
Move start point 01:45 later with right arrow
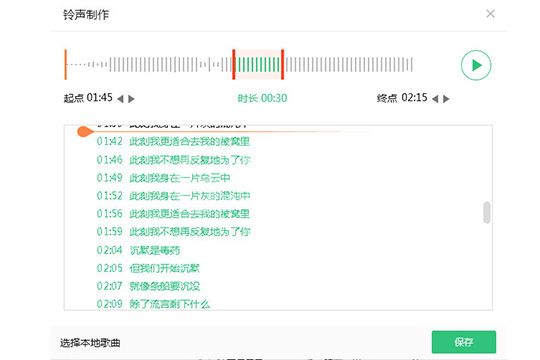coord(131,99)
